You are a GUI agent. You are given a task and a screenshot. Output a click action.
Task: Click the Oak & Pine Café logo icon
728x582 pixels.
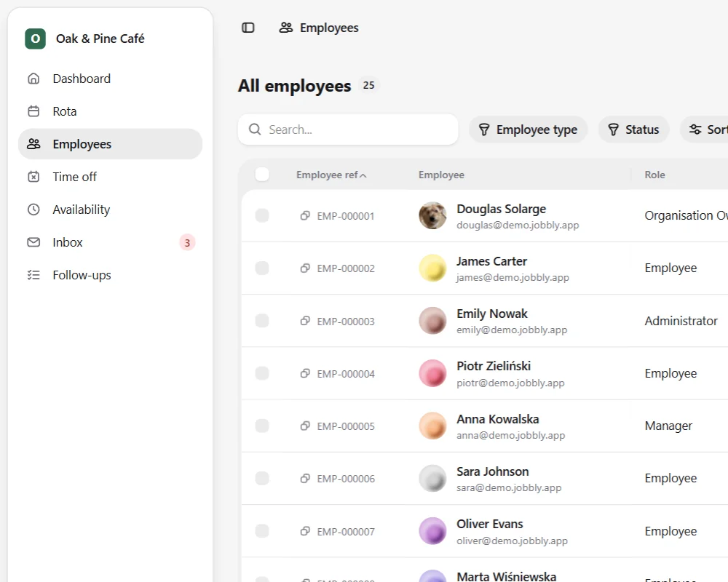(35, 39)
